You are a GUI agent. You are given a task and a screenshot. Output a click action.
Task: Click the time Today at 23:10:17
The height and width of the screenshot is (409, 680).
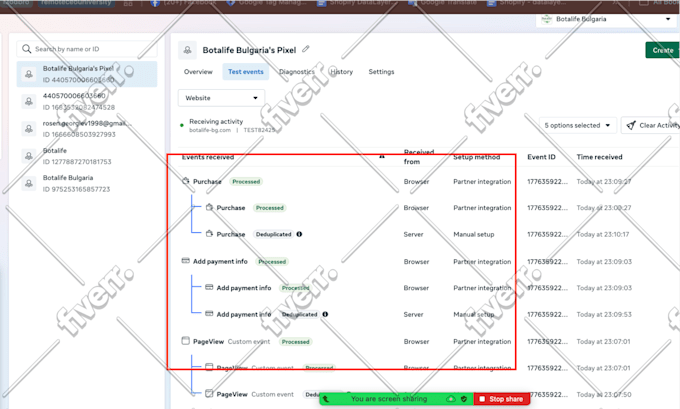coord(603,234)
